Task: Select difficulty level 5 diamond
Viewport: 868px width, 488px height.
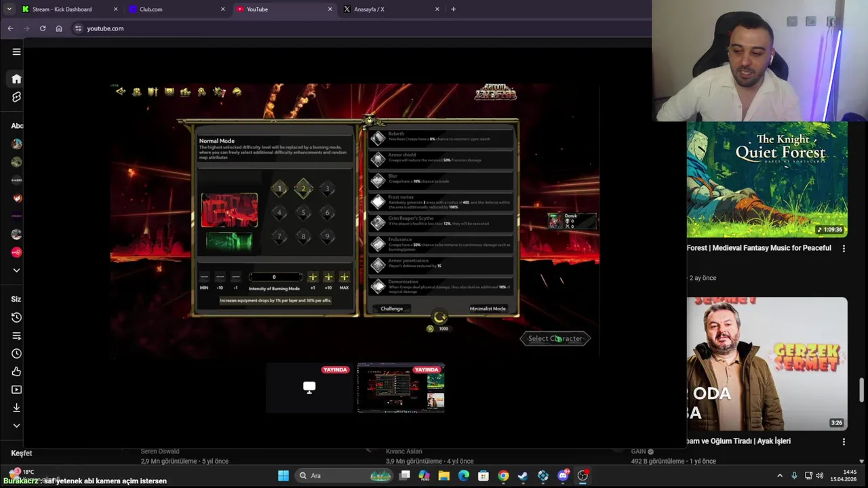Action: (303, 213)
